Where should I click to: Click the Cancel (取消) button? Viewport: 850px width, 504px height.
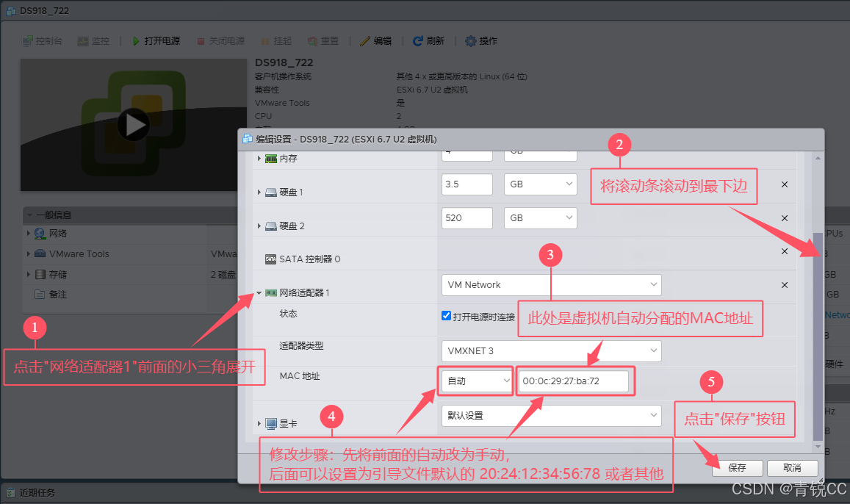792,468
